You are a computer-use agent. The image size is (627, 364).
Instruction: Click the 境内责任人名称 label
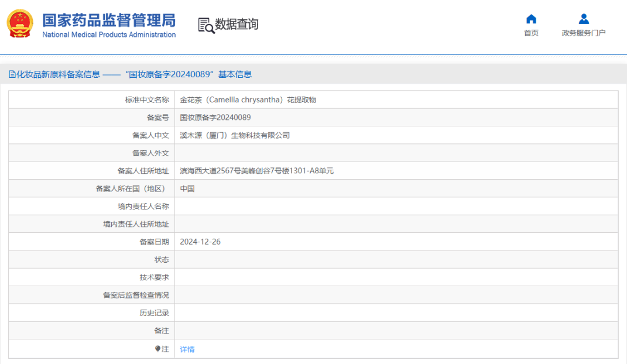143,206
